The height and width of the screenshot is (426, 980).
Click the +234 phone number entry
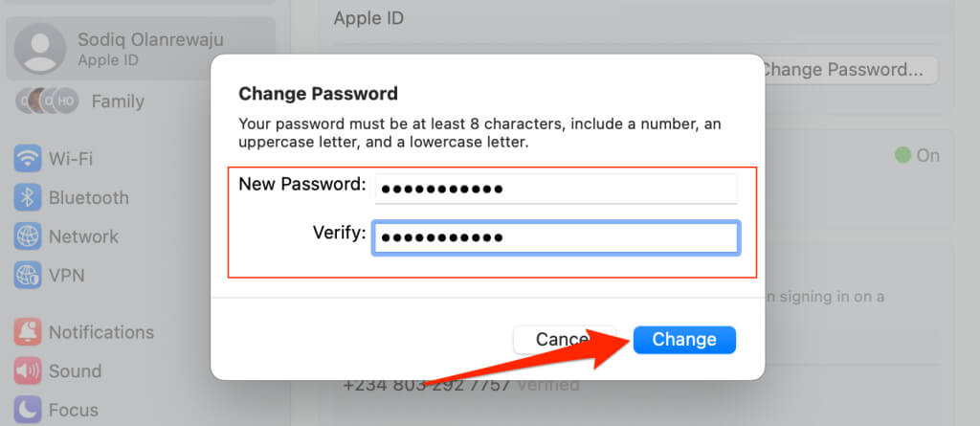(427, 384)
